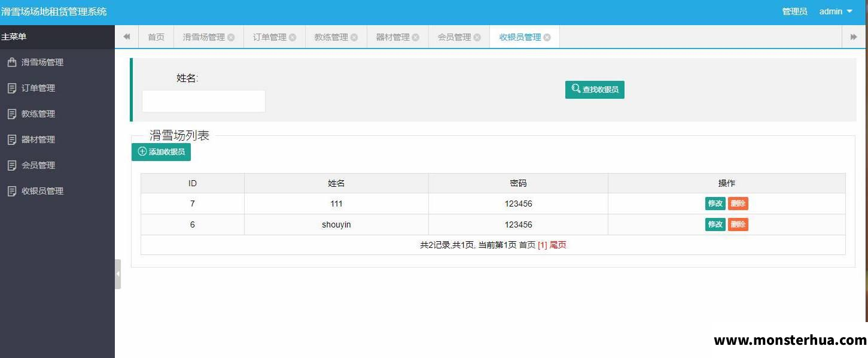Close the 会员管理 tab
Viewport: 868px width, 358px height.
(x=477, y=37)
